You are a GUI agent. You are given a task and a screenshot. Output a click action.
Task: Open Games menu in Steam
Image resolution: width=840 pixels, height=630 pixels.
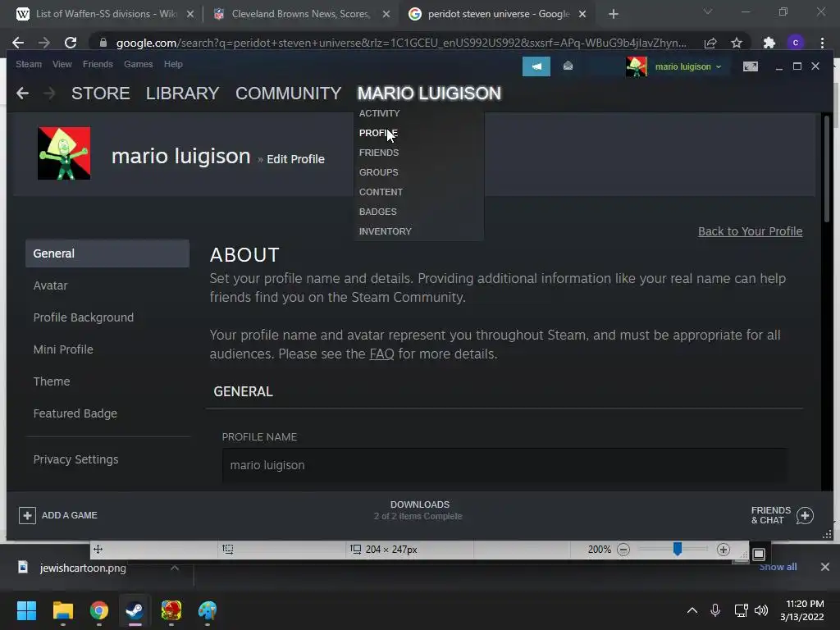tap(138, 64)
